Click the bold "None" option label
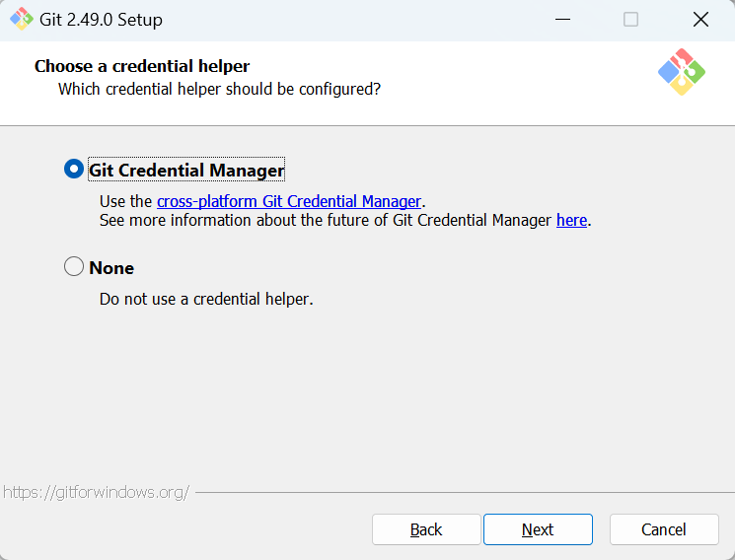 coord(111,268)
